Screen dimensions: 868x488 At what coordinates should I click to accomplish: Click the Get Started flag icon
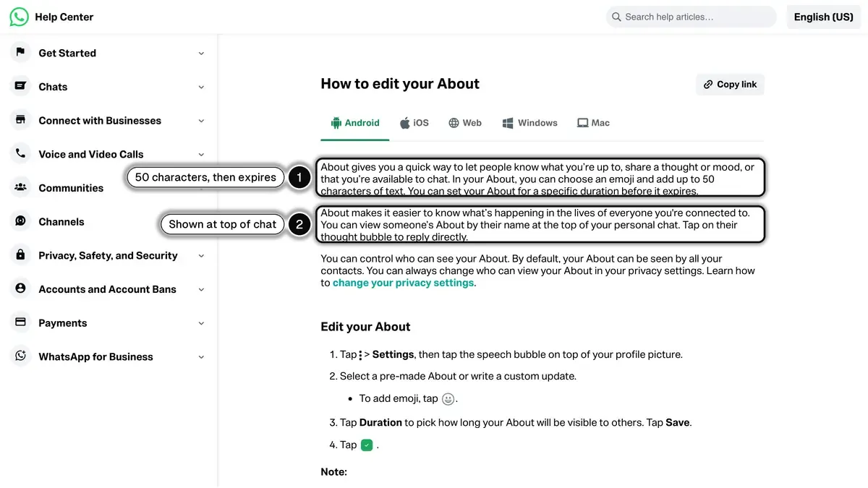pyautogui.click(x=20, y=52)
